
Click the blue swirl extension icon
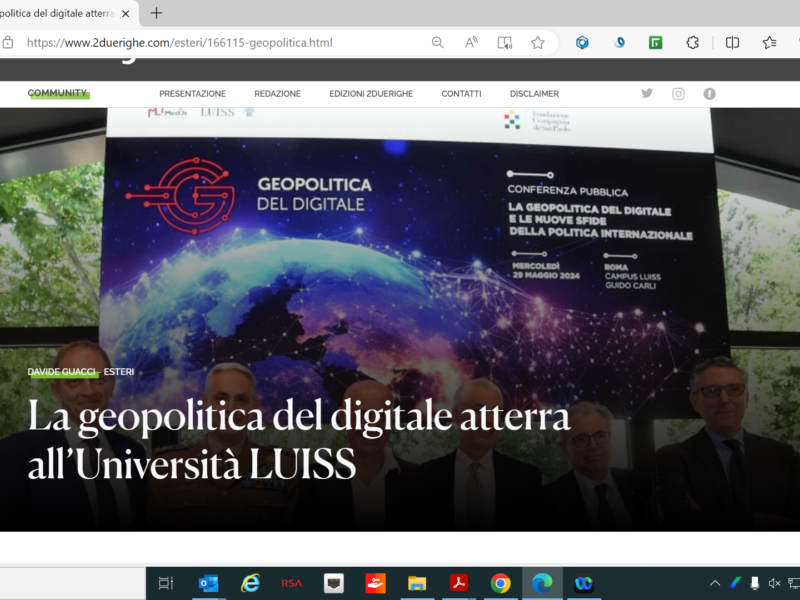click(x=619, y=43)
